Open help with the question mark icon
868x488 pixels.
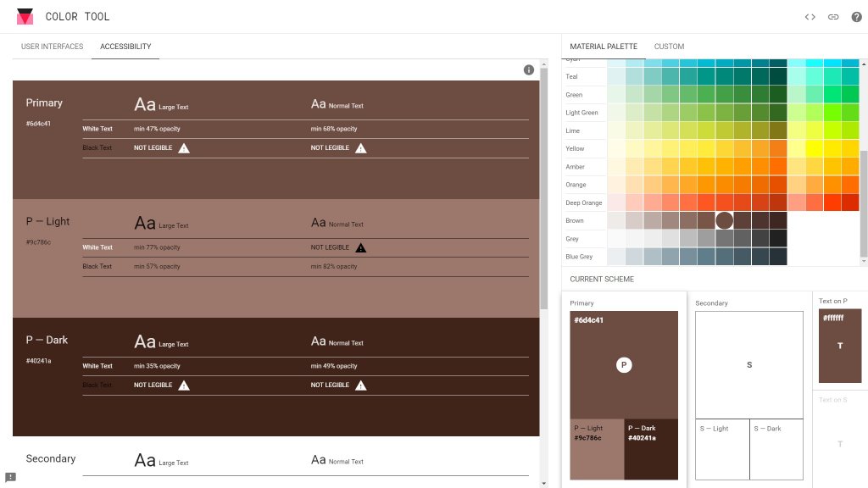pos(856,16)
